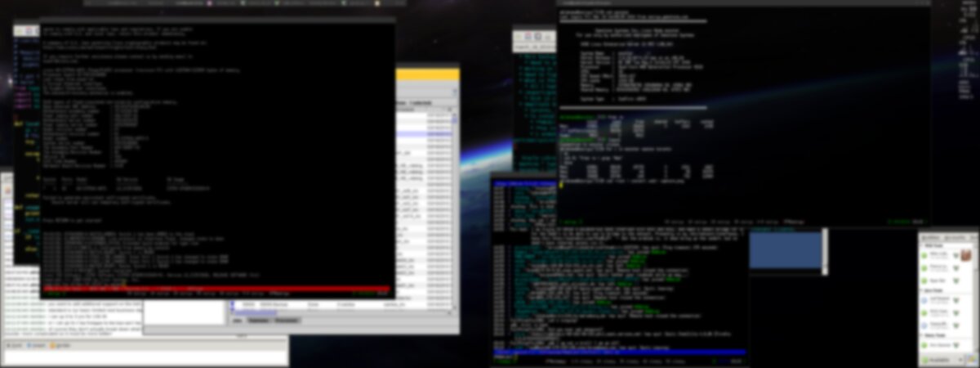980x368 pixels.
Task: Click the message input field in the chat window
Action: coord(145,358)
